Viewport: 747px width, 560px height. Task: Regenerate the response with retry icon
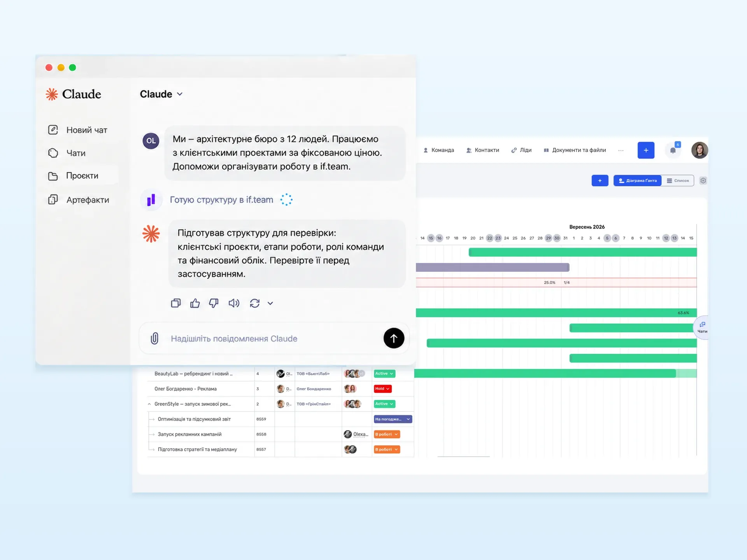pyautogui.click(x=255, y=303)
